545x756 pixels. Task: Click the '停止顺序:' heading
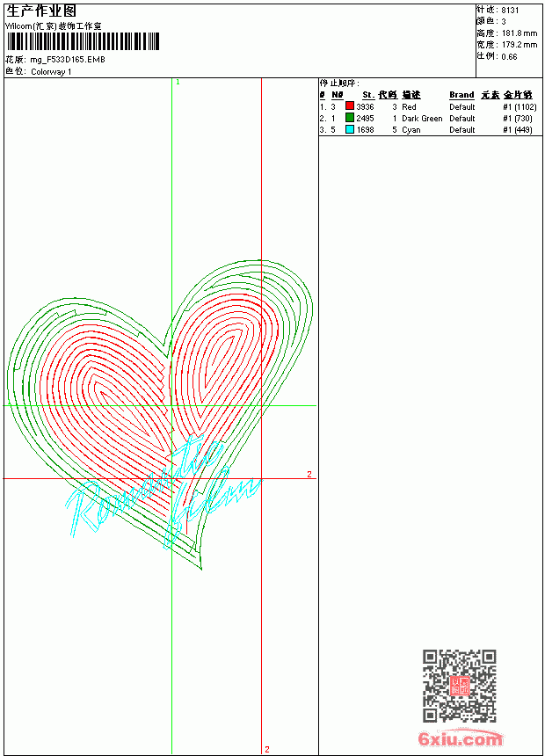point(339,84)
